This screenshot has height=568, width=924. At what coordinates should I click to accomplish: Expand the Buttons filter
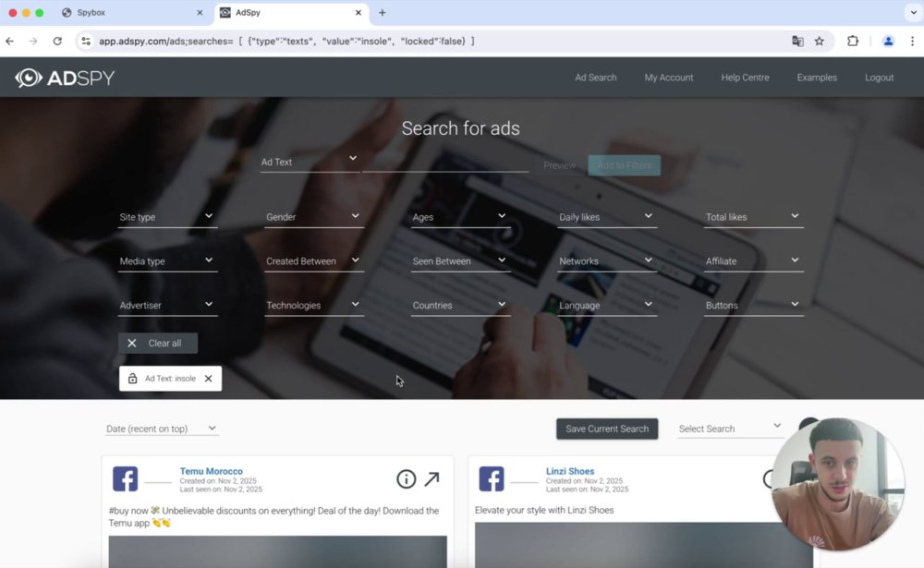pyautogui.click(x=754, y=305)
